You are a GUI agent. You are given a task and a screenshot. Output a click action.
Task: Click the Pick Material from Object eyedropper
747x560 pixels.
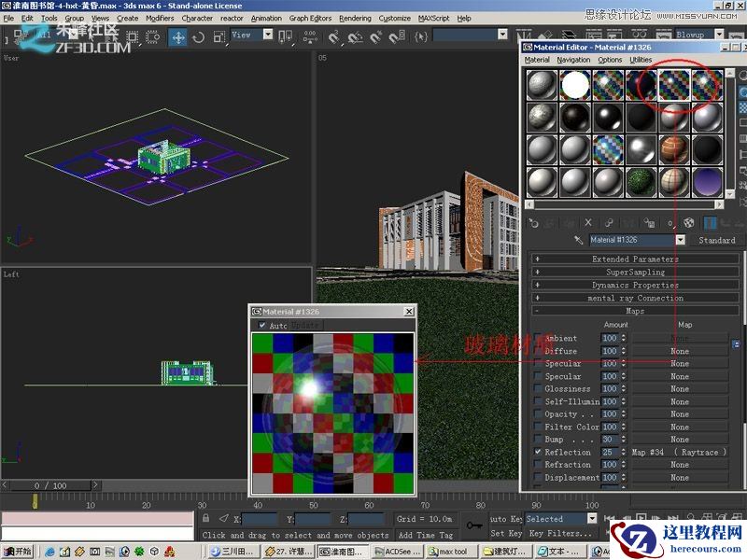[x=577, y=239]
